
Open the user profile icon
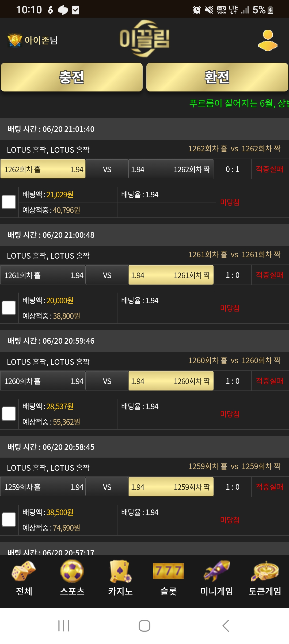coord(268,40)
